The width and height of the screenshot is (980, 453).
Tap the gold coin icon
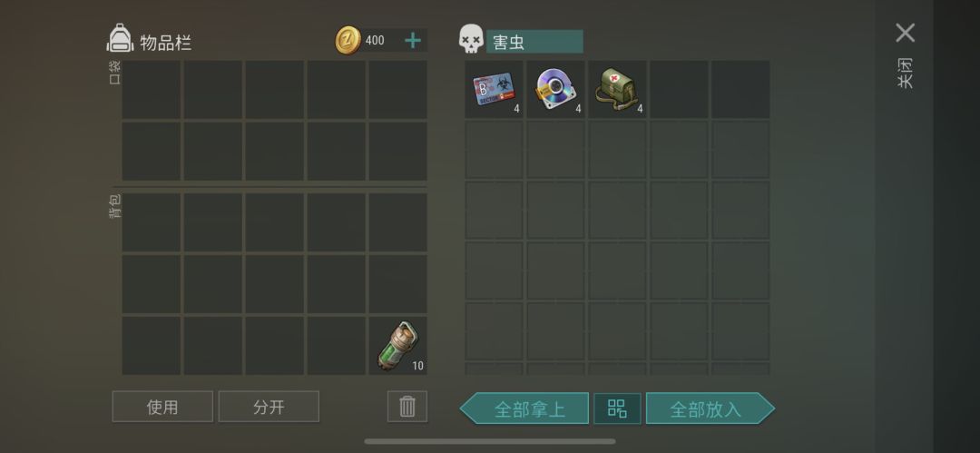(x=348, y=41)
